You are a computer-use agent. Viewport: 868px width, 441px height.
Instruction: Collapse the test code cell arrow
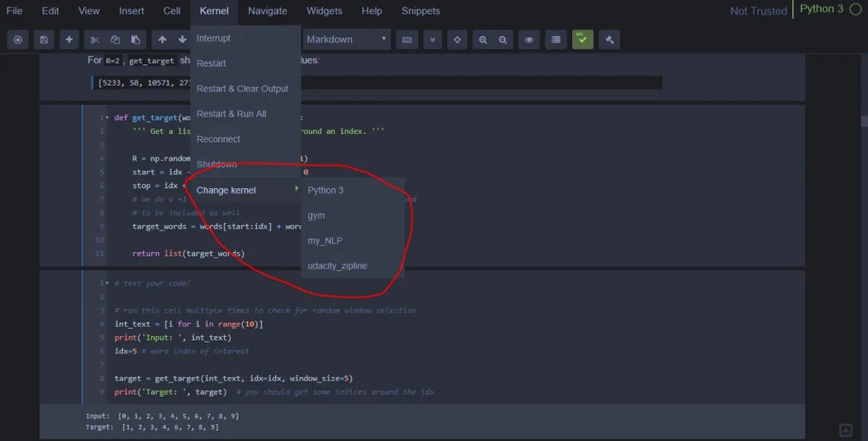click(107, 283)
